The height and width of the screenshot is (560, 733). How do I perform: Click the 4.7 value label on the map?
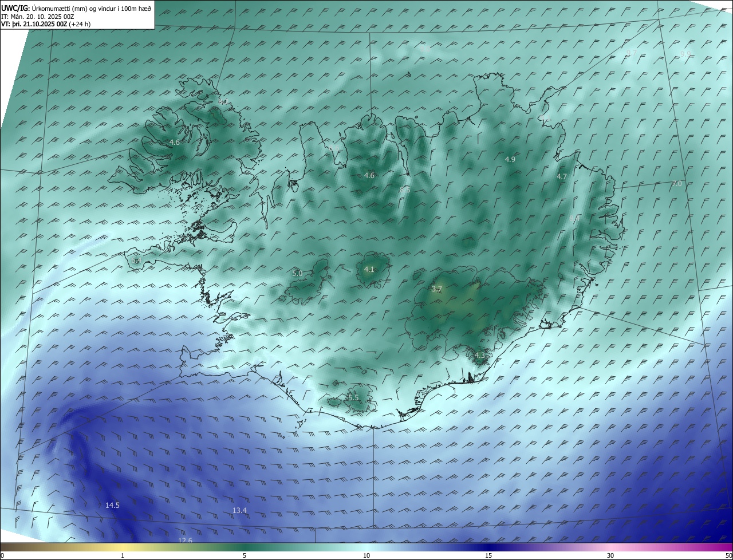tap(562, 177)
